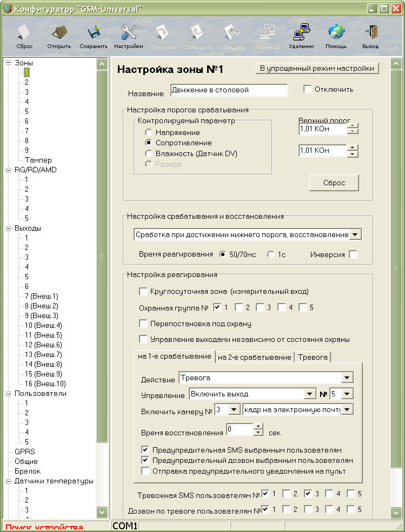Toggle Круглосуточная зона checkbox

pos(143,292)
